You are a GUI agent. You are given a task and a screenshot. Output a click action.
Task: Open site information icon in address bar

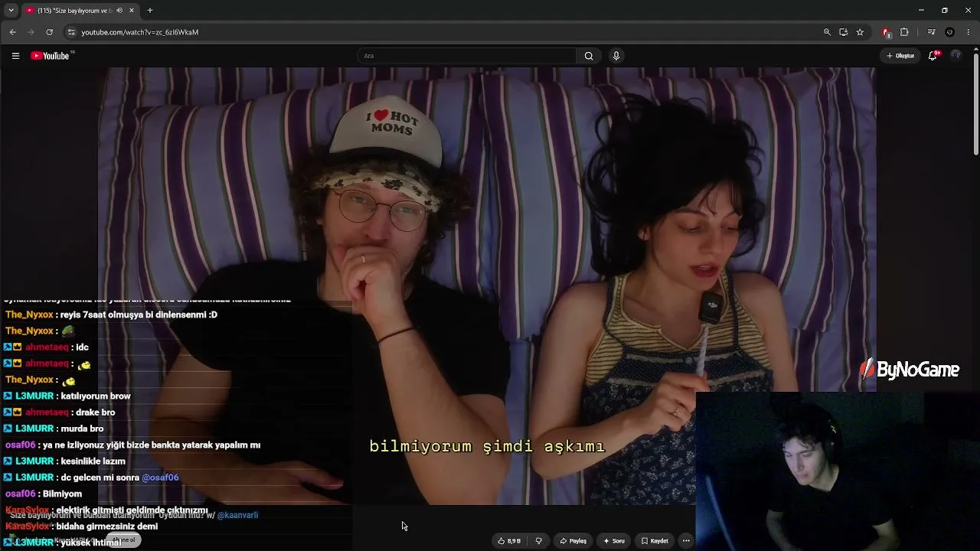71,32
